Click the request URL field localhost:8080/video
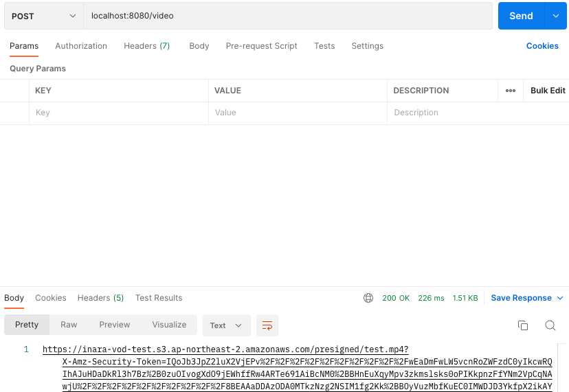 click(x=288, y=16)
